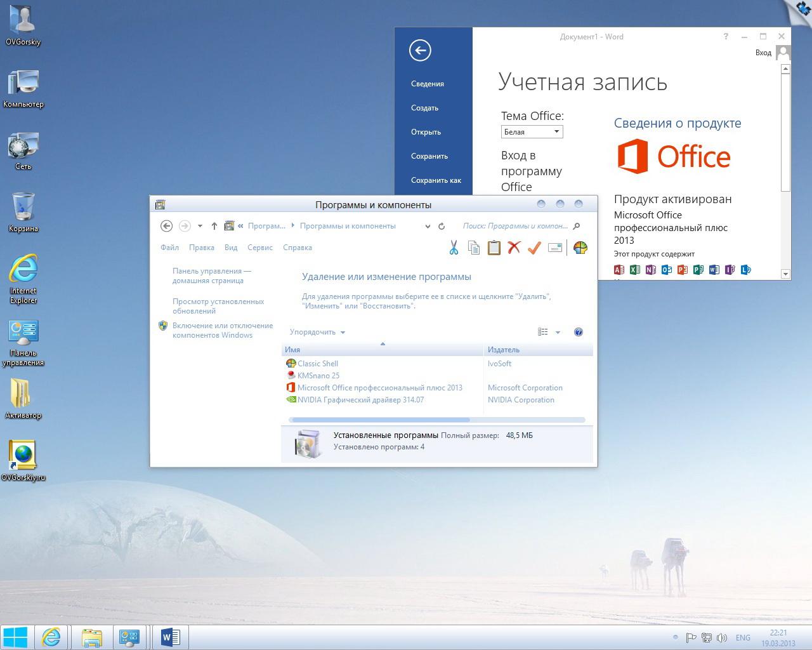Open the Тема Office dropdown
Image resolution: width=812 pixels, height=650 pixels.
pyautogui.click(x=532, y=132)
